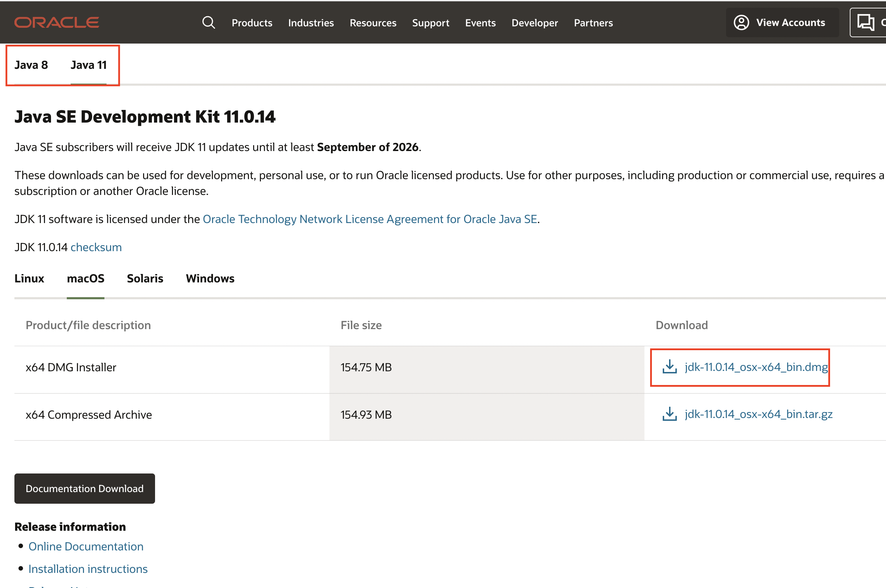886x588 pixels.
Task: Switch to the Java 8 tab
Action: (31, 65)
